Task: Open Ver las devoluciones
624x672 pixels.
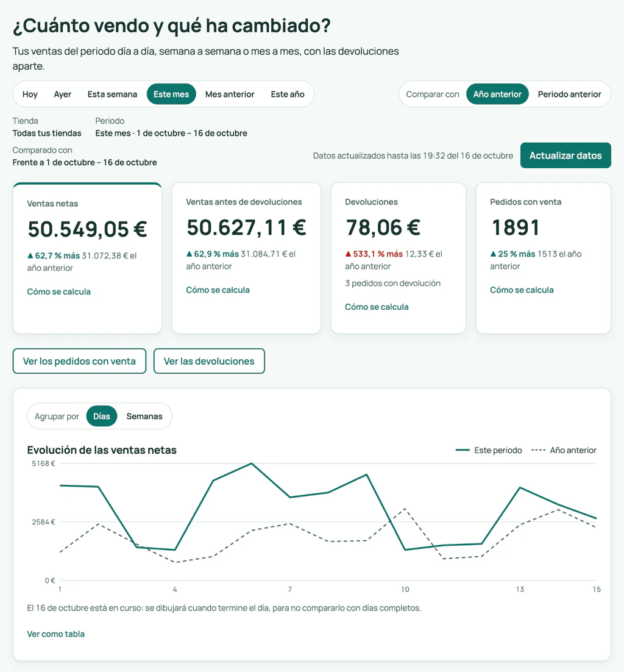Action: [209, 361]
